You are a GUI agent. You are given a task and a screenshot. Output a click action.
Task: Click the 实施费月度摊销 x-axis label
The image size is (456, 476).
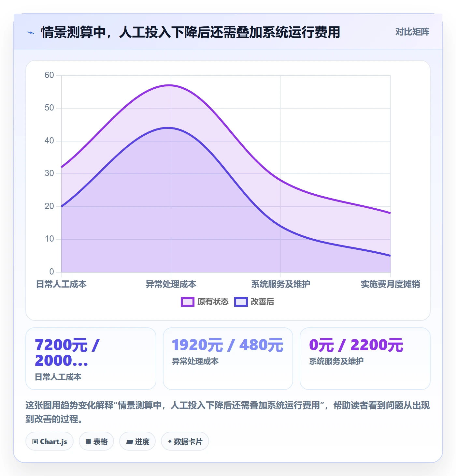(391, 284)
